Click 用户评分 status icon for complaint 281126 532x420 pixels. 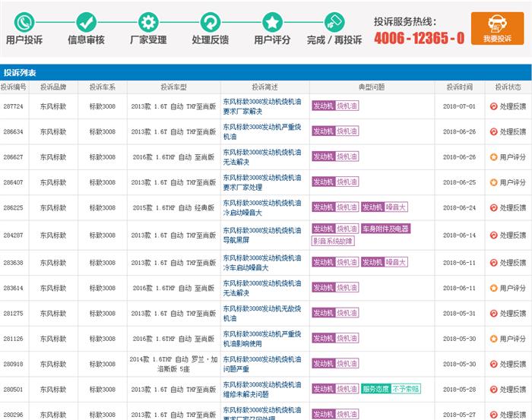coord(494,339)
